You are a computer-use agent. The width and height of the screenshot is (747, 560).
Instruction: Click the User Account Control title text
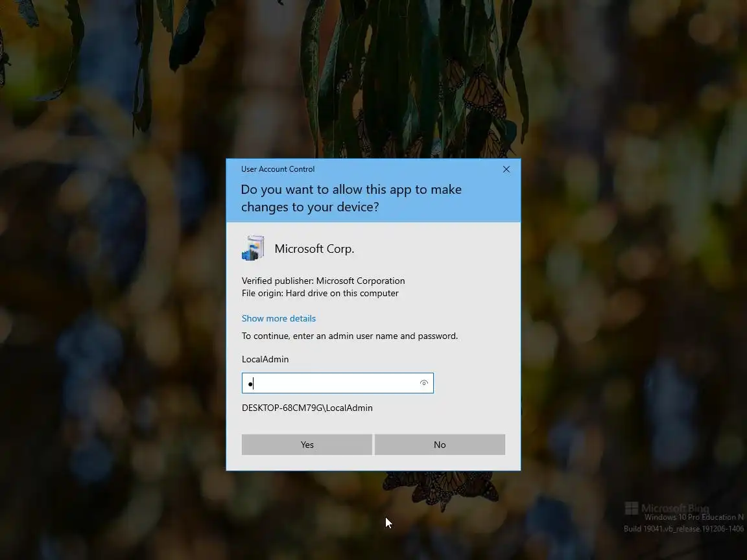click(278, 169)
